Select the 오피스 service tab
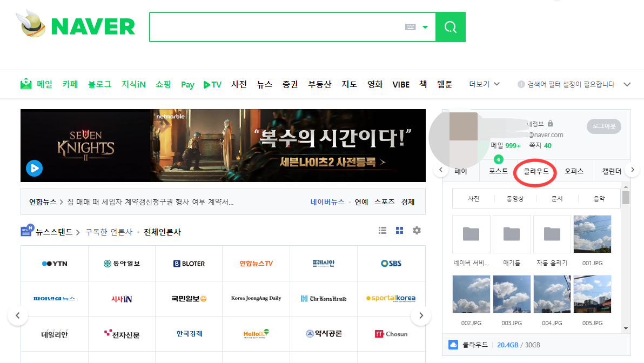 (x=574, y=171)
